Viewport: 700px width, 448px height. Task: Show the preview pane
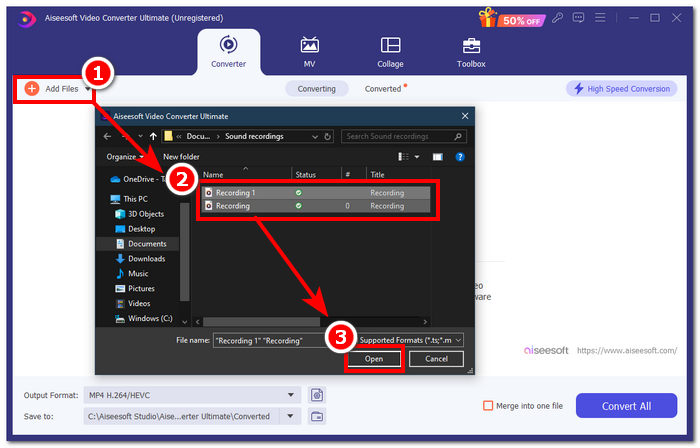coord(437,157)
